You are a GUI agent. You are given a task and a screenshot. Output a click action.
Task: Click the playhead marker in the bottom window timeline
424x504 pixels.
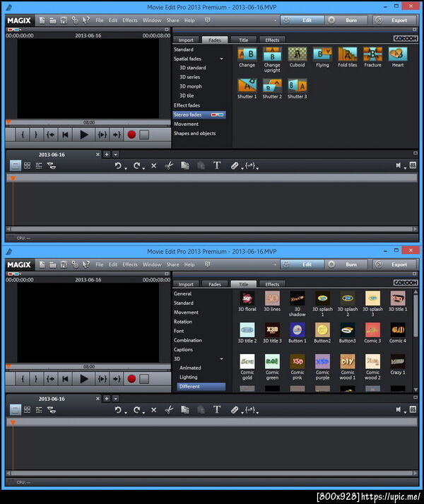[x=13, y=423]
